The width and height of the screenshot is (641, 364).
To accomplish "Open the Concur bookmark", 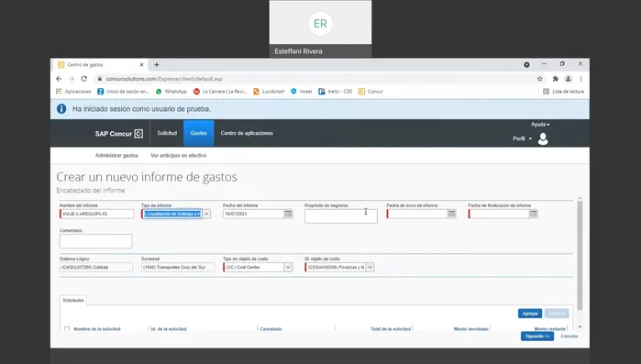I will (x=370, y=92).
